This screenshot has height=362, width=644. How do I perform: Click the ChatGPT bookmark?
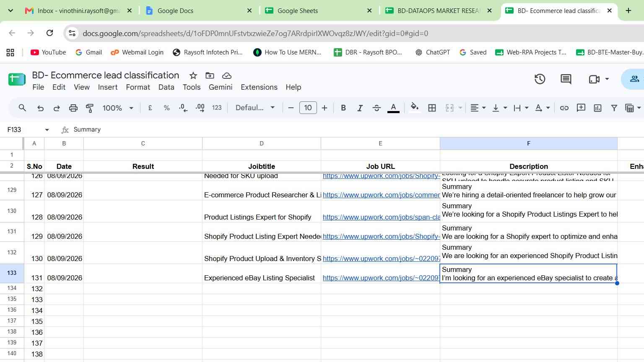[x=433, y=52]
